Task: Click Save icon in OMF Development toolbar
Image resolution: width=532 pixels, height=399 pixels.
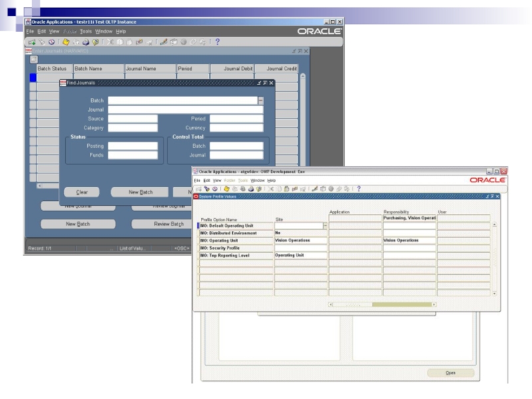Action: [227, 189]
